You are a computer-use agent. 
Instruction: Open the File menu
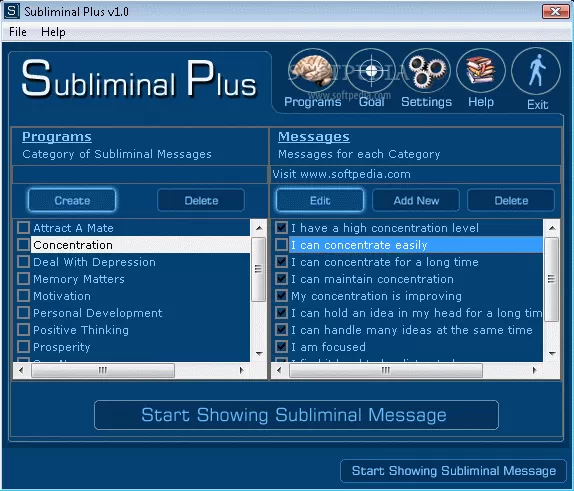point(18,32)
